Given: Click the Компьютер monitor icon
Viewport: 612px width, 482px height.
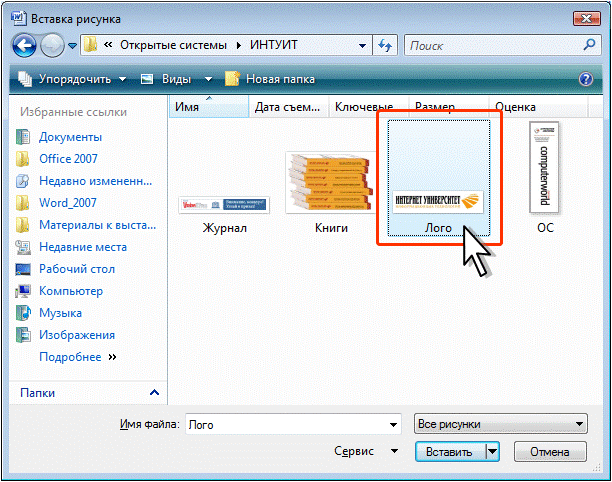Looking at the screenshot, I should [x=23, y=291].
